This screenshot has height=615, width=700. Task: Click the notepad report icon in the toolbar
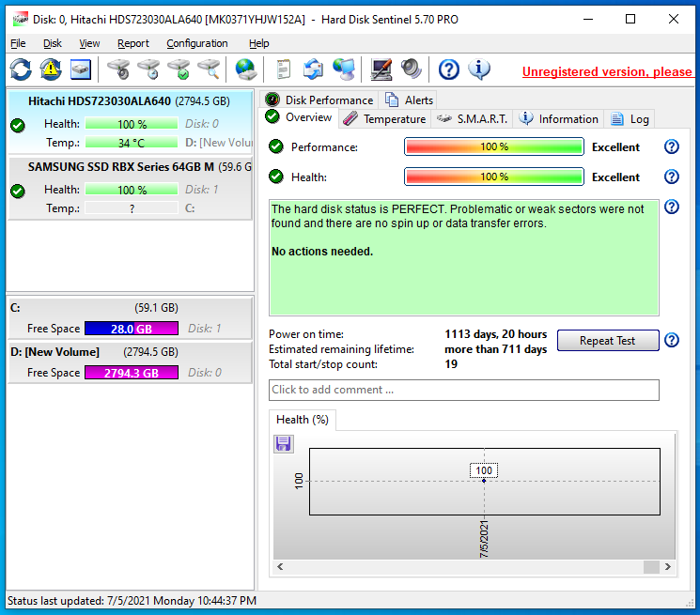[283, 69]
